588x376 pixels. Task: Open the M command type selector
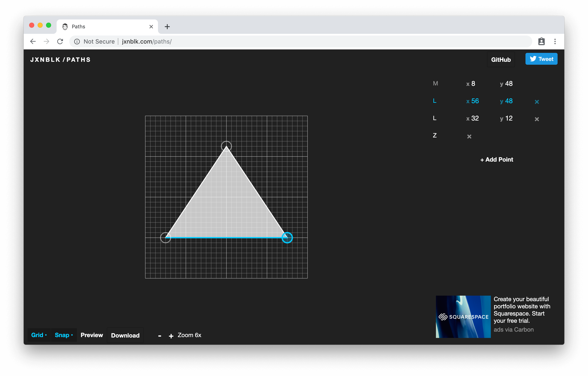(435, 83)
